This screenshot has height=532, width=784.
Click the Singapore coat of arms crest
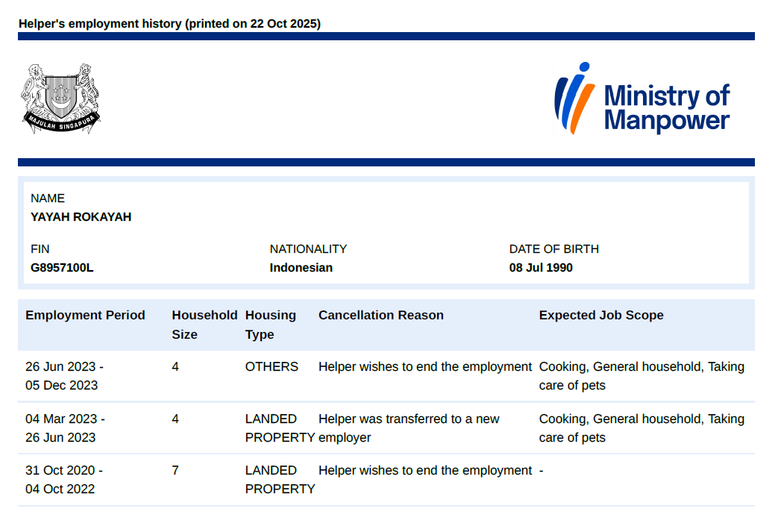(x=60, y=98)
